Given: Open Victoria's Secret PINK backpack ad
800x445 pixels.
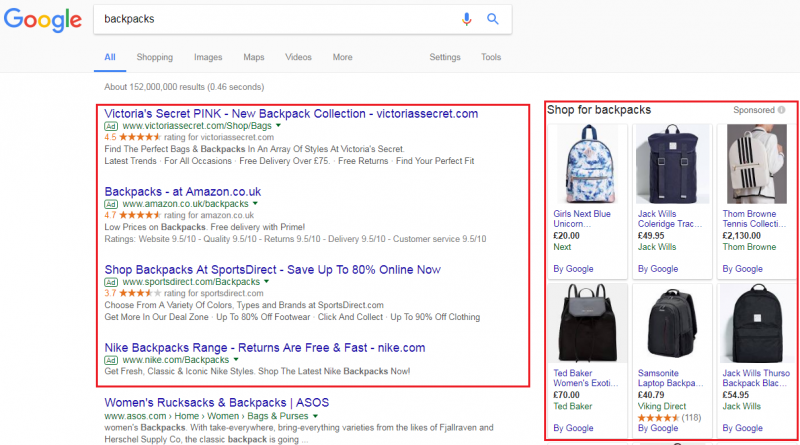Looking at the screenshot, I should pos(291,114).
